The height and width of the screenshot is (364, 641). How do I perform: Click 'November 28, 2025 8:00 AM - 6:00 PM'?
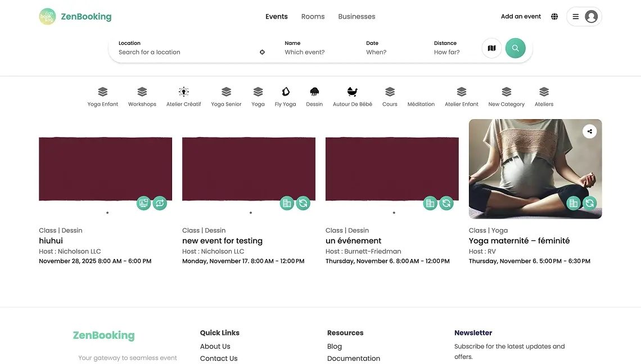click(95, 261)
